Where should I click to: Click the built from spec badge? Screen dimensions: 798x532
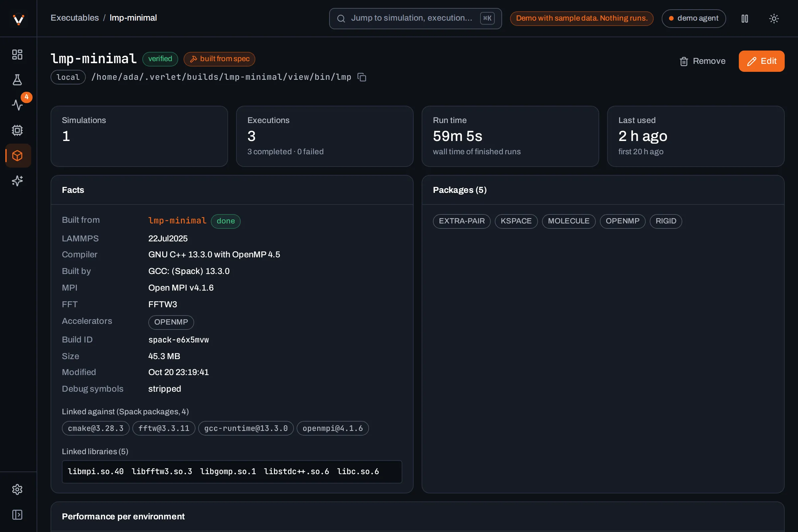(219, 59)
